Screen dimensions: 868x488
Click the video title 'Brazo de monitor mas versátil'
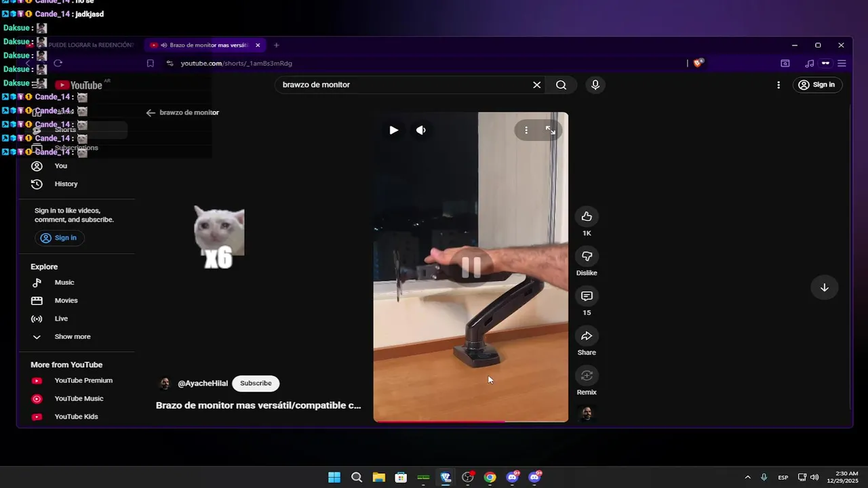pos(258,405)
